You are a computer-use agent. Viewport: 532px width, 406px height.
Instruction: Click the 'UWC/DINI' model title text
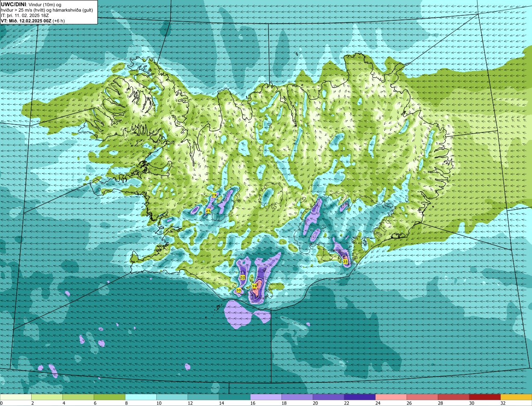click(13, 4)
